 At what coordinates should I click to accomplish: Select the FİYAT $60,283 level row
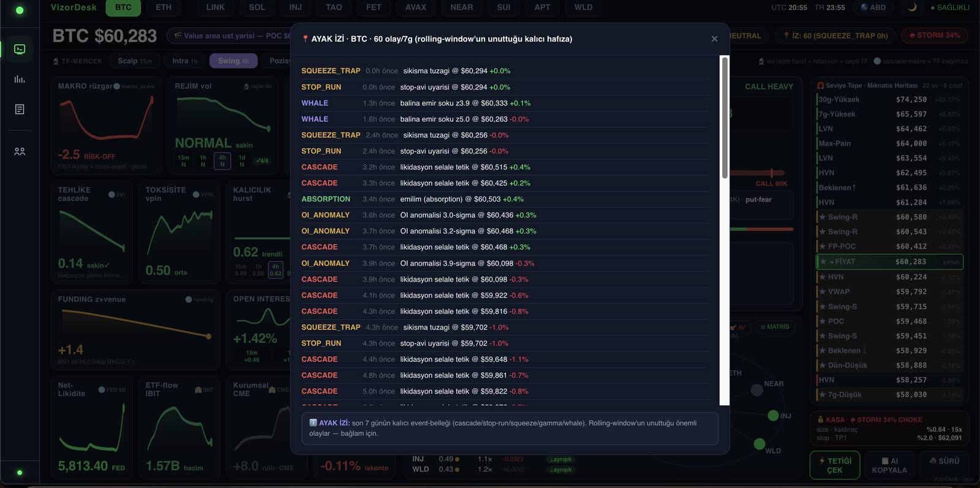[x=889, y=261]
